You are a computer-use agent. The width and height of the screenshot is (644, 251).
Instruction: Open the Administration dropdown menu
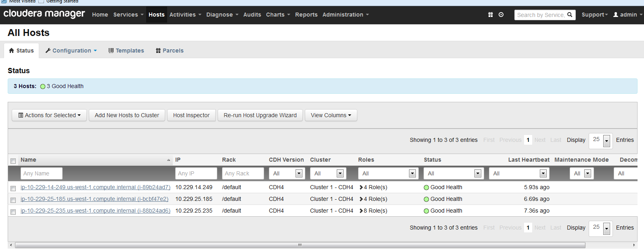(346, 15)
